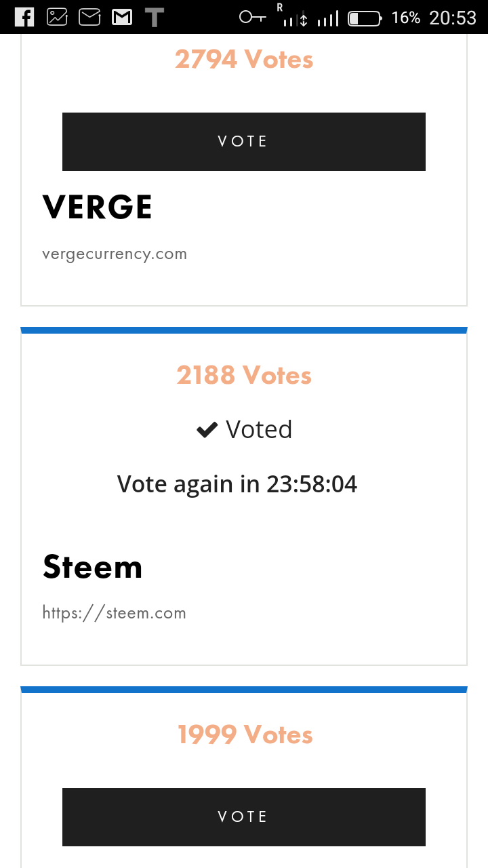488x868 pixels.
Task: Tap the Facebook notification icon
Action: tap(24, 17)
